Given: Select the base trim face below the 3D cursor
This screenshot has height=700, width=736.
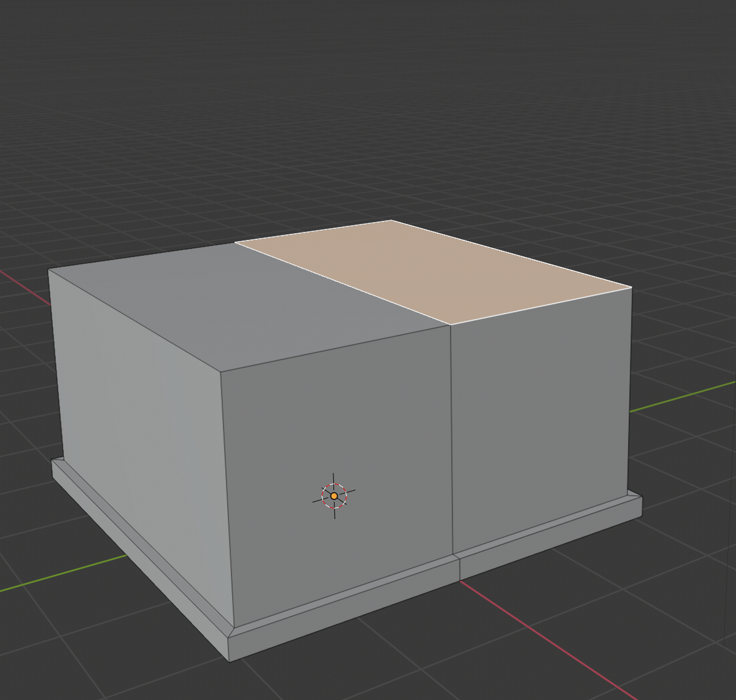Looking at the screenshot, I should (345, 610).
